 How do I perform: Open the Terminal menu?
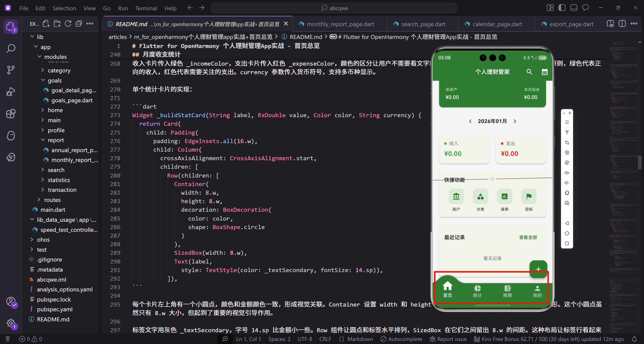[x=146, y=8]
